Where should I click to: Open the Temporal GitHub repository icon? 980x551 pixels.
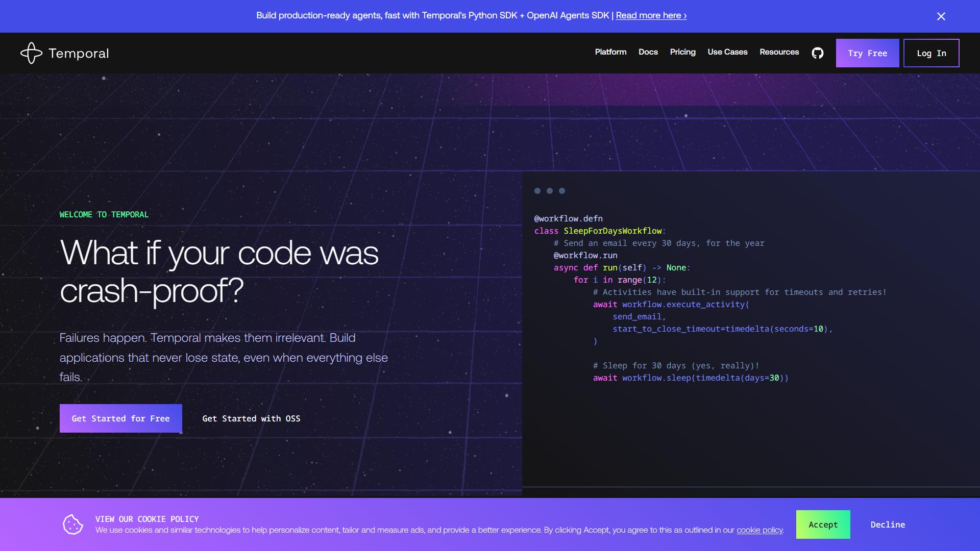817,53
